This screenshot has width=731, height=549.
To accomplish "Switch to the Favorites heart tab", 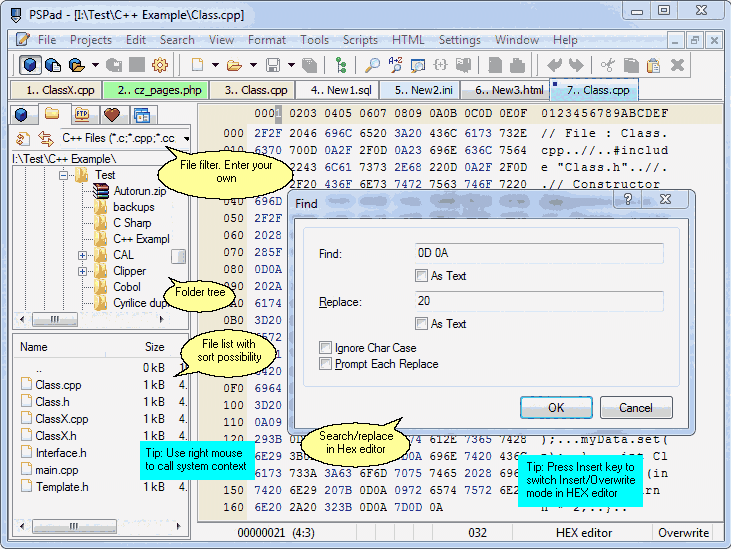I will click(112, 114).
